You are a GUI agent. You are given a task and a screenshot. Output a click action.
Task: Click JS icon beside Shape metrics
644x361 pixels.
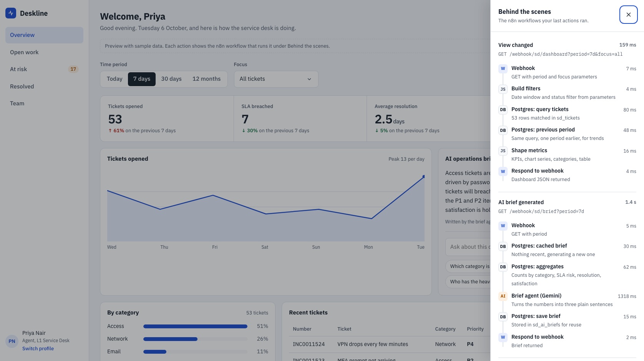coord(503,151)
